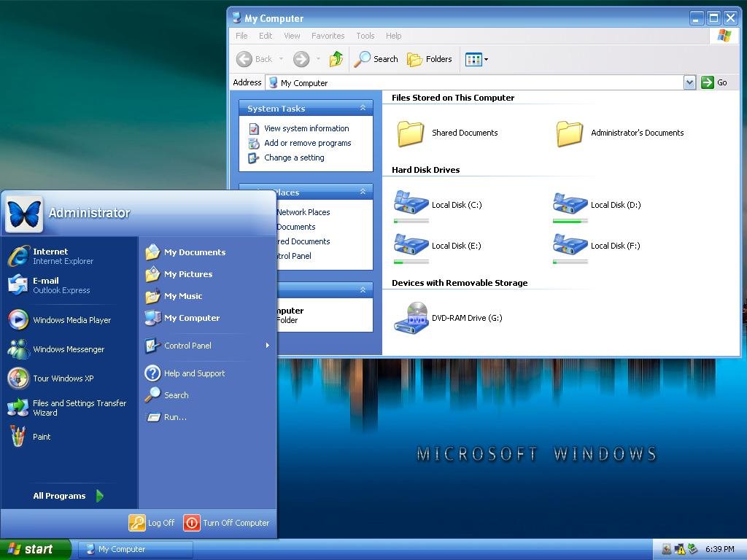Open the DVD-RAM Drive (G:) icon
The image size is (747, 560).
(x=411, y=317)
